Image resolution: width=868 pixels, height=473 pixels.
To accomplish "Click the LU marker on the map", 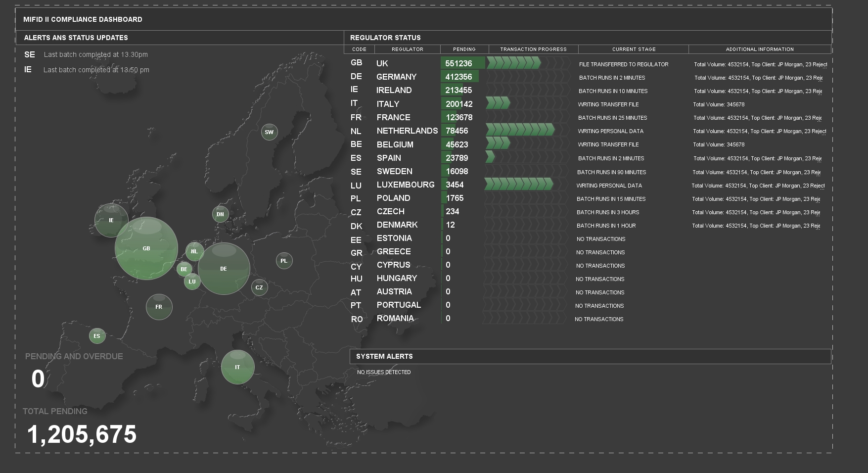I will (192, 281).
